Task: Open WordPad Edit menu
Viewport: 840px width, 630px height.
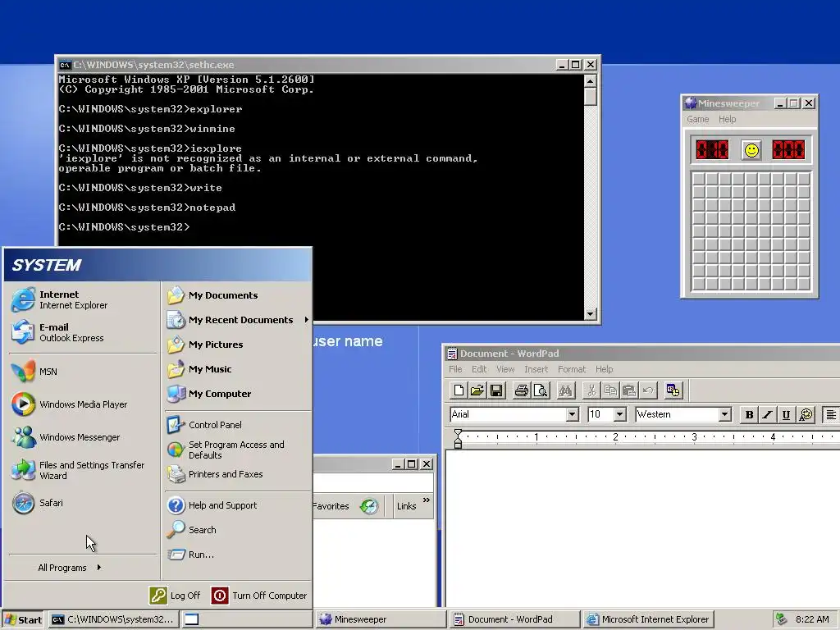Action: click(479, 369)
